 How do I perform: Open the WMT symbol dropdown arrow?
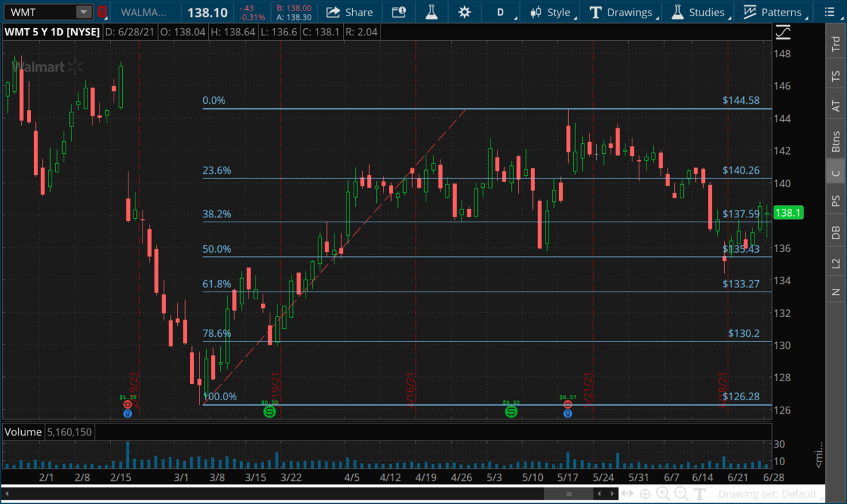click(84, 12)
